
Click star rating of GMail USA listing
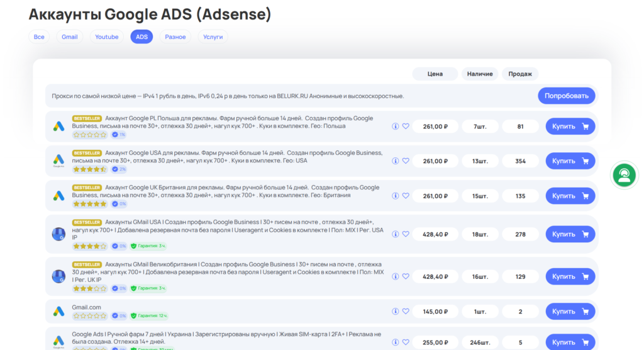pos(89,246)
